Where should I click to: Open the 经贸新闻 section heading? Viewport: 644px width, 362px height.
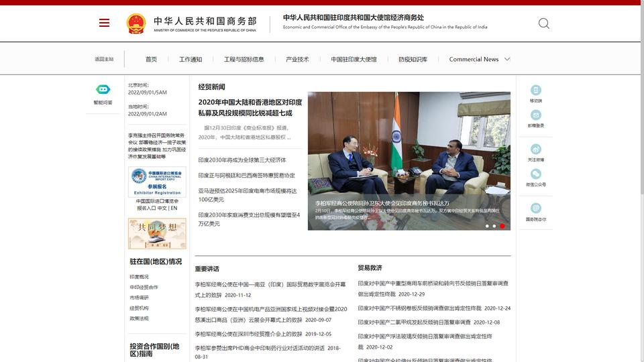pos(211,87)
